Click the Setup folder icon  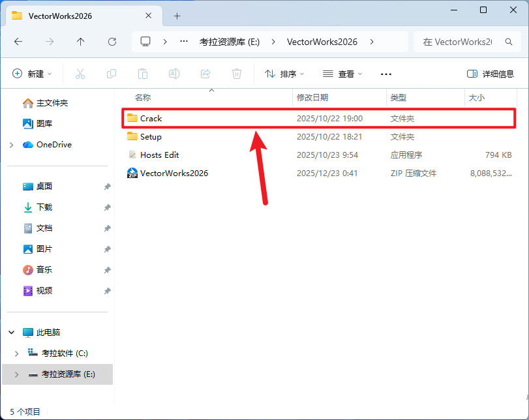tap(132, 136)
